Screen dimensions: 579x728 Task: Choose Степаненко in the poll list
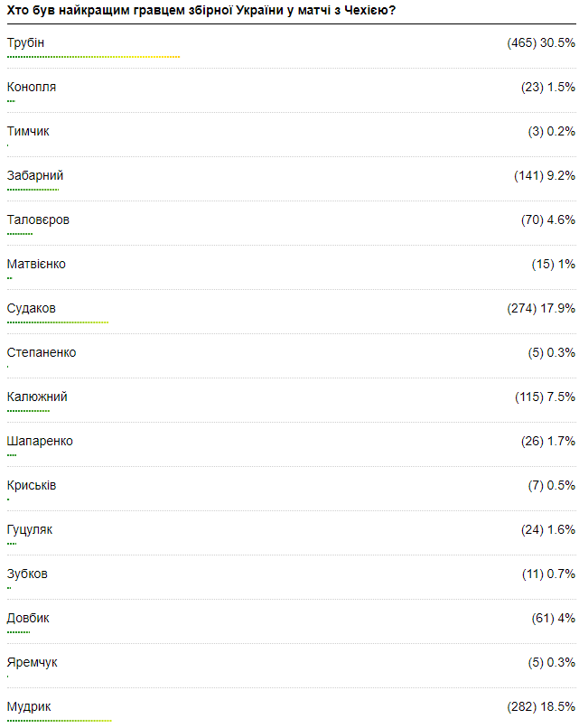pos(42,353)
